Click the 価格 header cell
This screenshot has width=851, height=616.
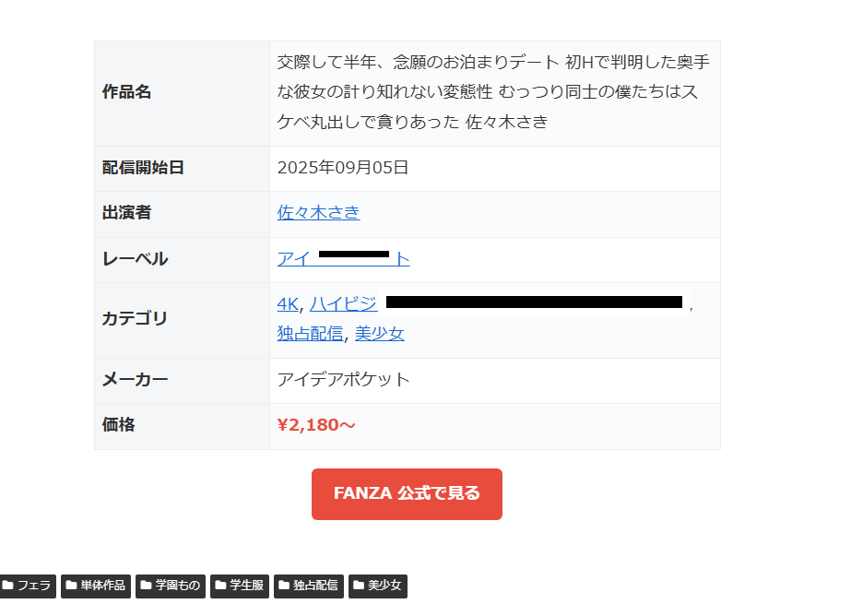pos(182,426)
